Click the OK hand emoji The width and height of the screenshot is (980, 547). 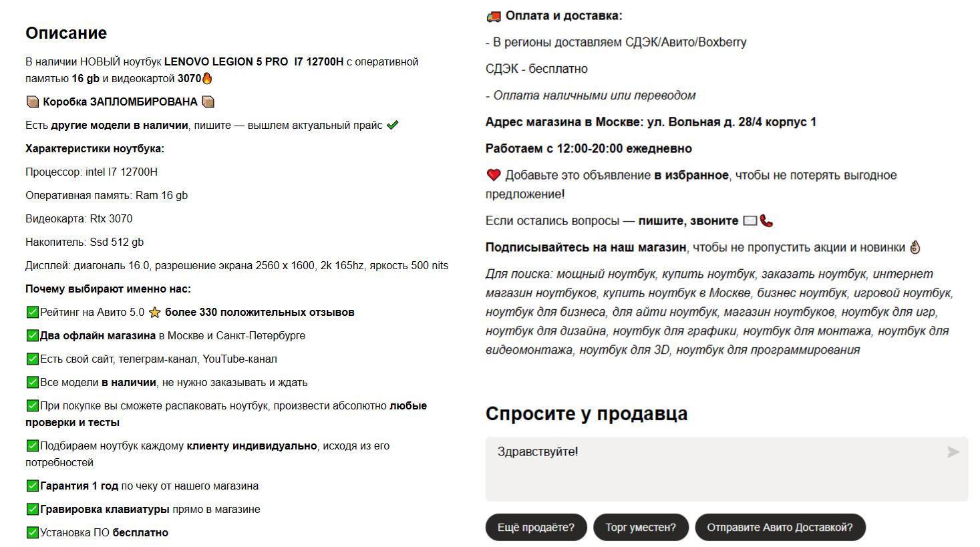point(915,247)
